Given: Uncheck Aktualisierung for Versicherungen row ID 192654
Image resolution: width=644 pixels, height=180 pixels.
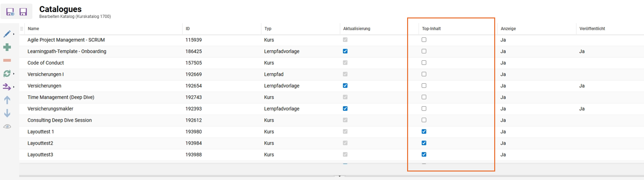Looking at the screenshot, I should coord(345,86).
